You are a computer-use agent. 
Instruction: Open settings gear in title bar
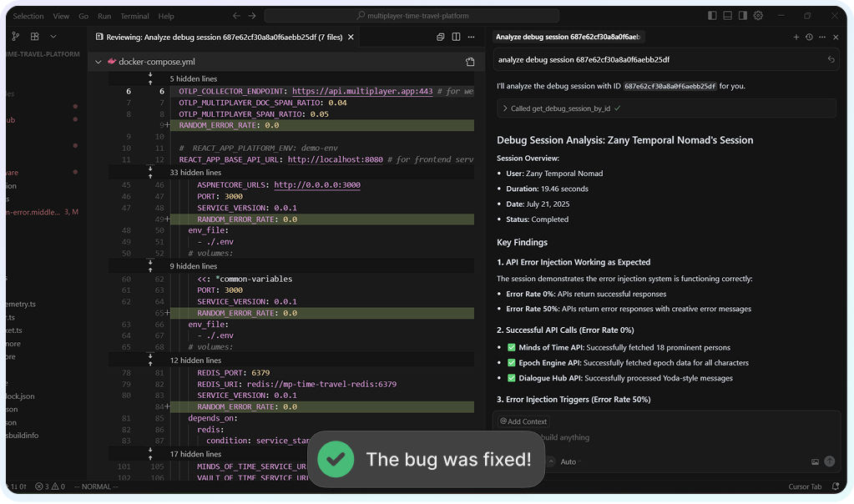[x=758, y=16]
